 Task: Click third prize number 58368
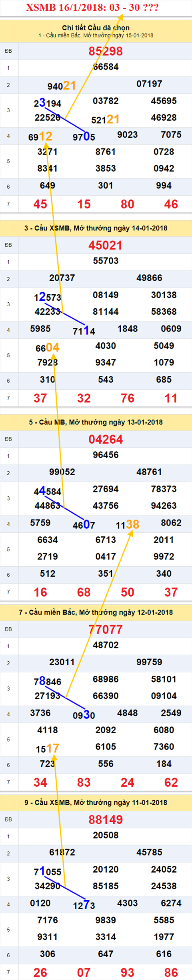pos(164,312)
